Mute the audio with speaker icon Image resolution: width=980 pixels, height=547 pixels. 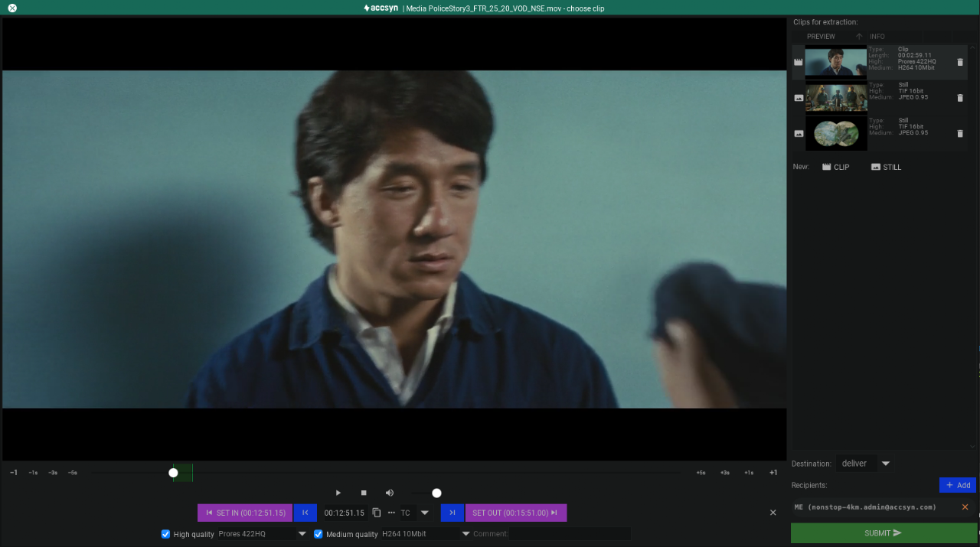coord(389,493)
